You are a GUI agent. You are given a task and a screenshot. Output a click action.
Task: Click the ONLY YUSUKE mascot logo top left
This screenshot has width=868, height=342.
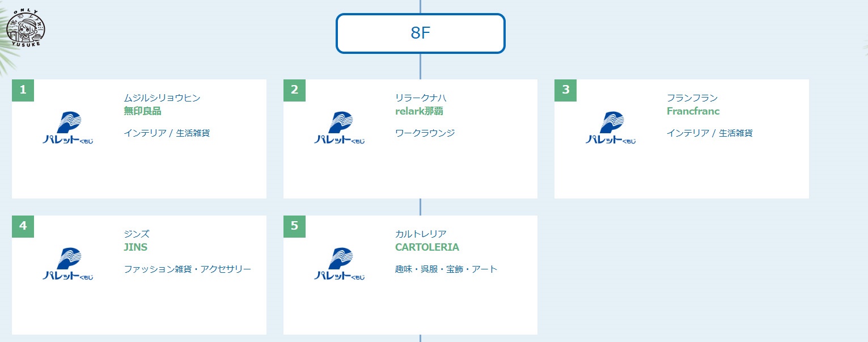(26, 27)
